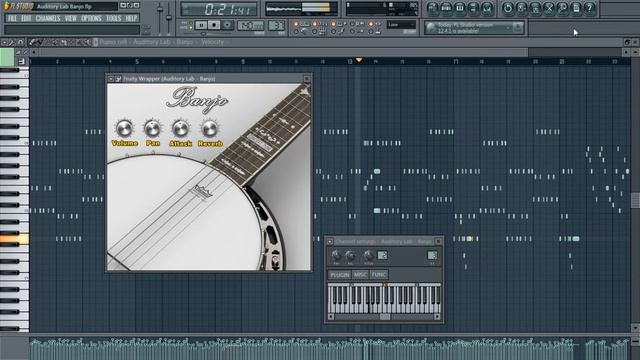Select the piano roll playback speaker tool
Screen dimensions: 640x360
[87, 42]
